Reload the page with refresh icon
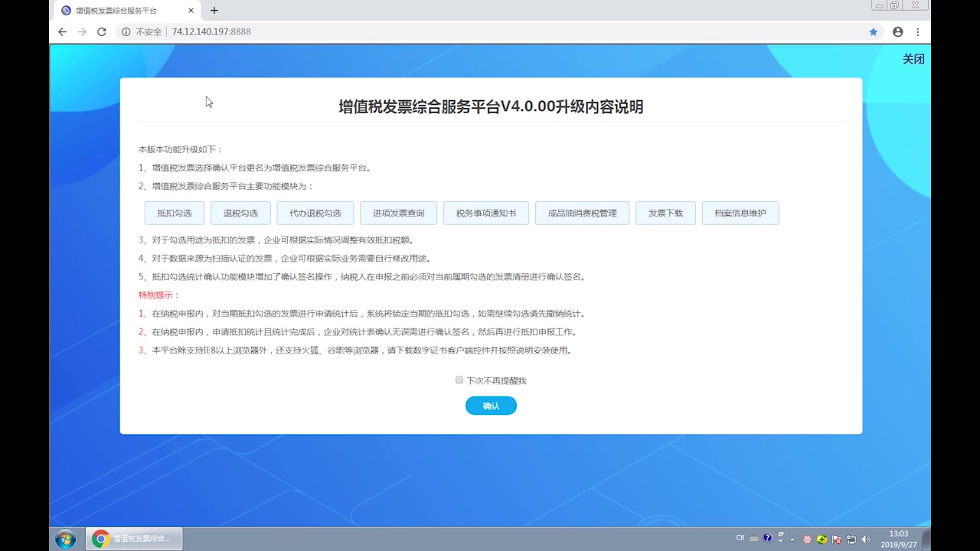This screenshot has width=980, height=551. [x=101, y=31]
